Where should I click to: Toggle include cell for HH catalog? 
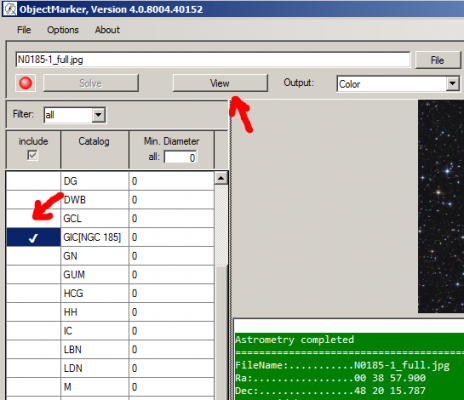click(33, 312)
